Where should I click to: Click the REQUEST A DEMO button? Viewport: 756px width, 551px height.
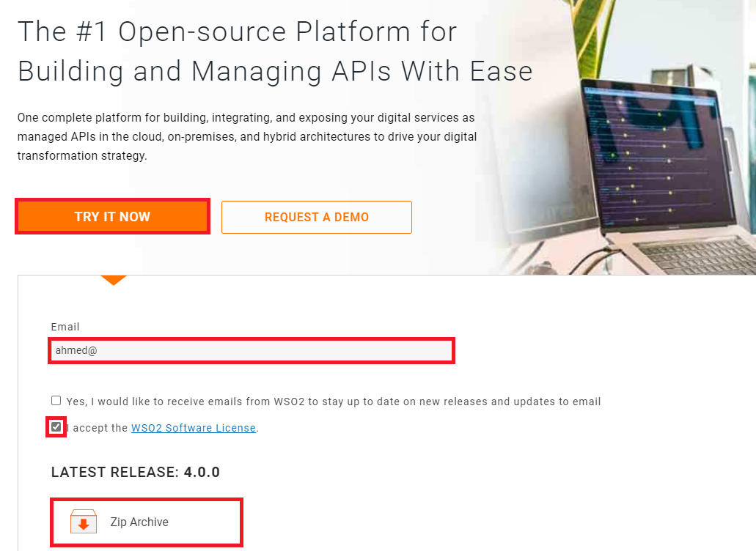click(x=316, y=217)
